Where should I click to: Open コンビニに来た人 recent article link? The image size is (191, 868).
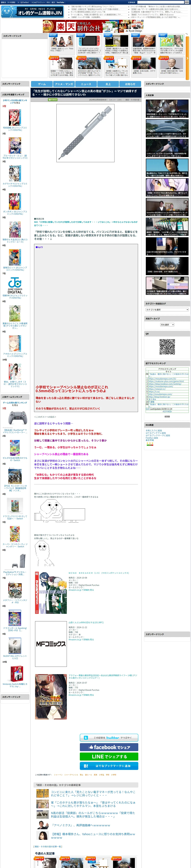[x=93, y=793]
